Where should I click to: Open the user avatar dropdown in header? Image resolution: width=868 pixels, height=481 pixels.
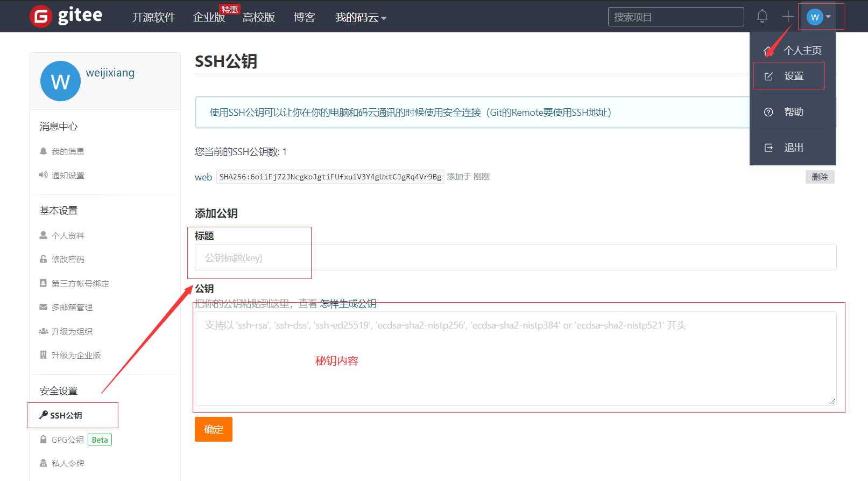pyautogui.click(x=819, y=17)
